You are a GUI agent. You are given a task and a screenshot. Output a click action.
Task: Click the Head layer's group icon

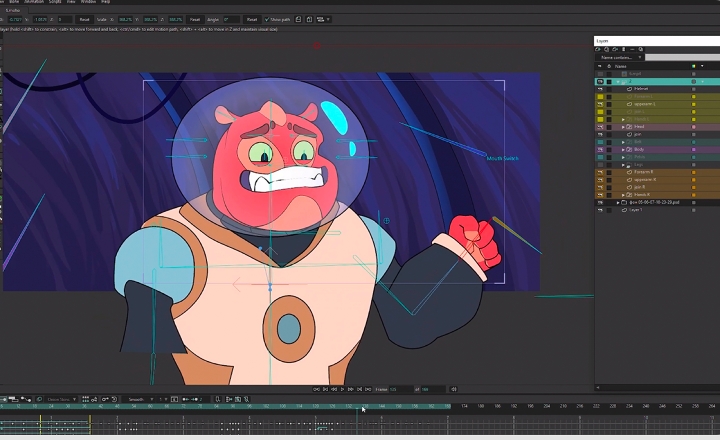pyautogui.click(x=630, y=127)
